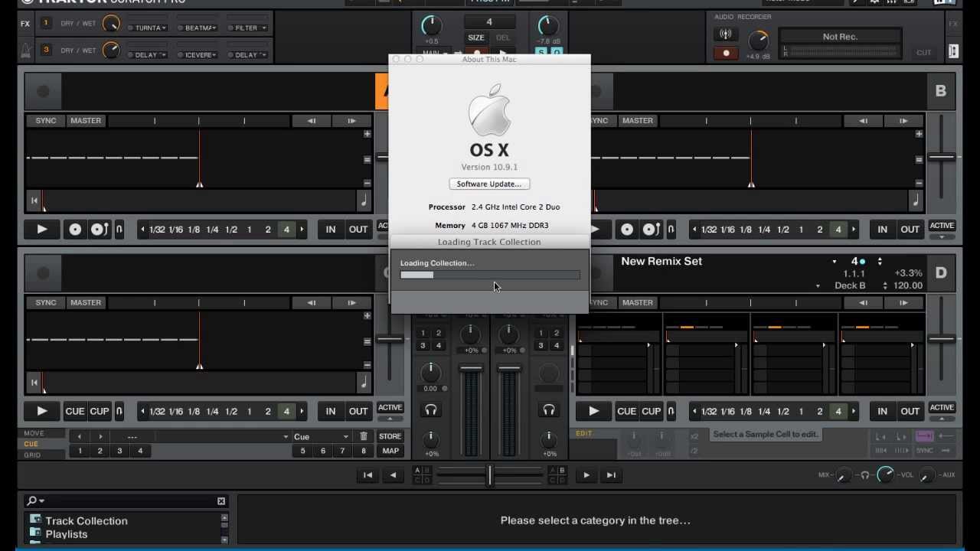Zoom in deck A waveform with plus
The height and width of the screenshot is (551, 980).
[x=367, y=134]
